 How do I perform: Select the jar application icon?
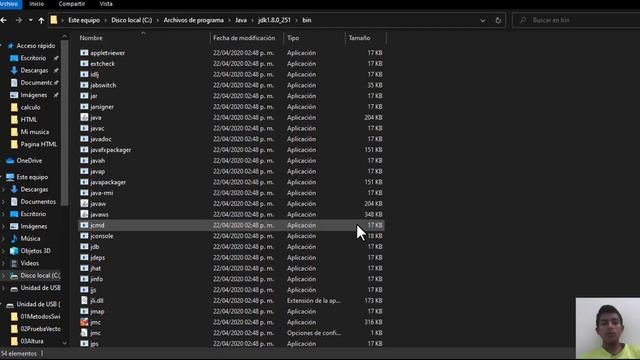tap(84, 96)
